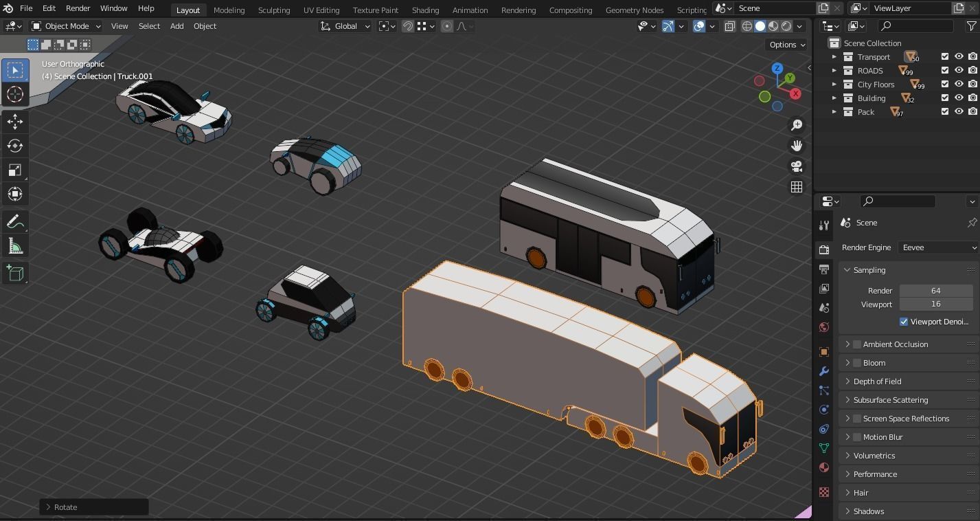Viewport: 980px width, 521px height.
Task: Select the Scale tool
Action: [x=15, y=170]
